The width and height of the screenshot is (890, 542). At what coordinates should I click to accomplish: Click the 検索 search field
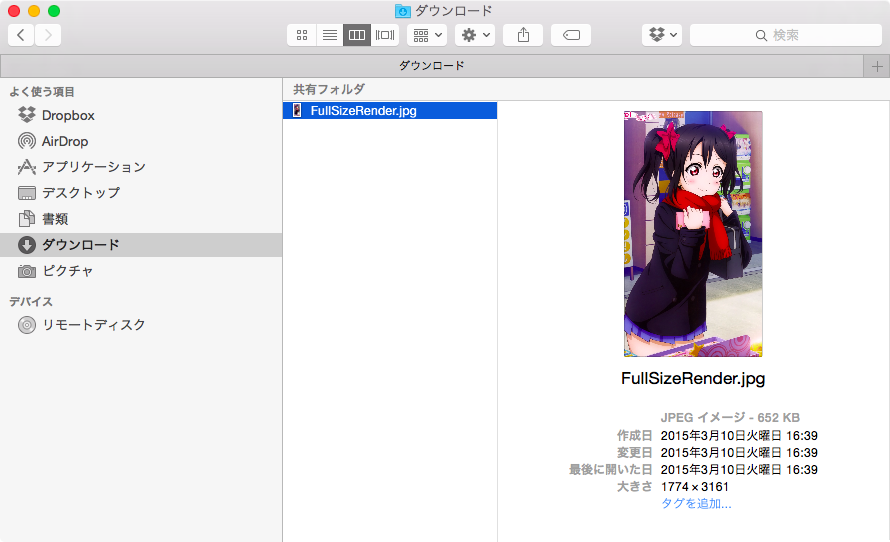(x=786, y=35)
